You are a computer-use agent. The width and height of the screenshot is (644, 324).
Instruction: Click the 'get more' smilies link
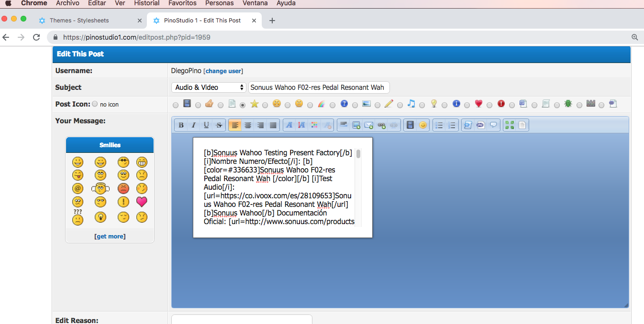coord(110,236)
